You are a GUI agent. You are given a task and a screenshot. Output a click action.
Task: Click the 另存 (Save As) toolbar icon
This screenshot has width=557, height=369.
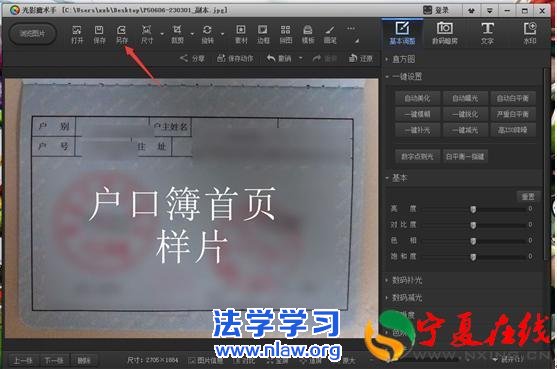pyautogui.click(x=121, y=34)
